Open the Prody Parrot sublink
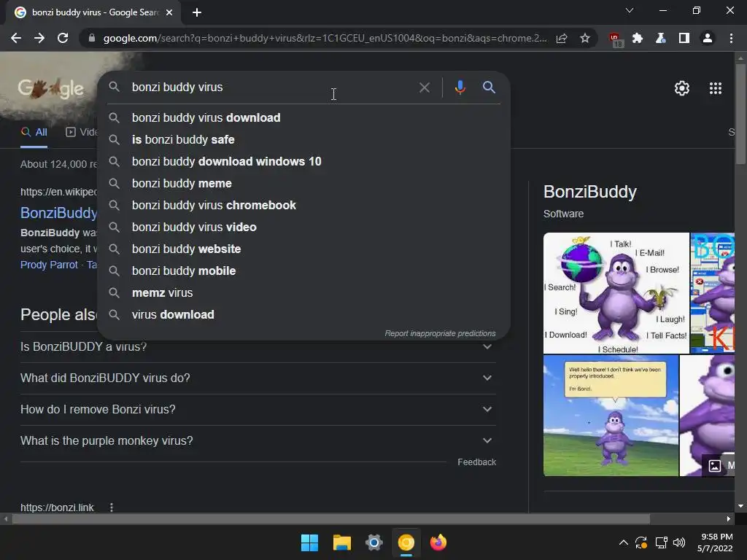Image resolution: width=747 pixels, height=560 pixels. tap(49, 265)
